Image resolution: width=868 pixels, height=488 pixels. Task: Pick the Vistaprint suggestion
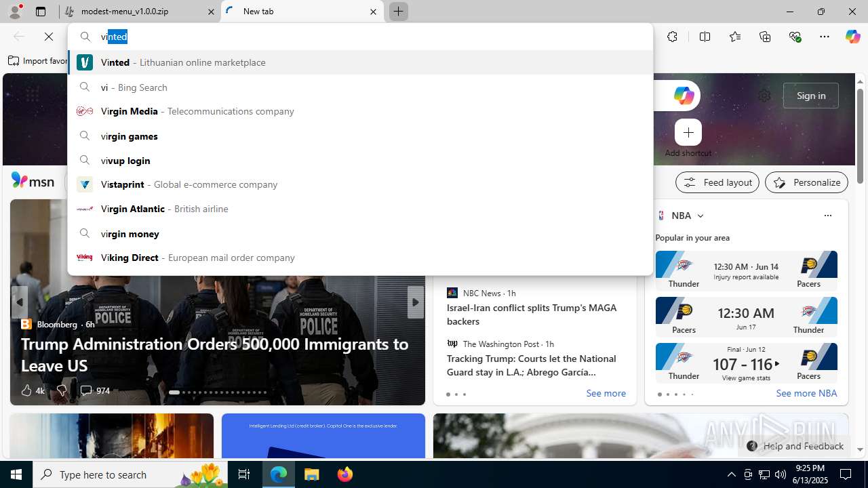point(360,184)
